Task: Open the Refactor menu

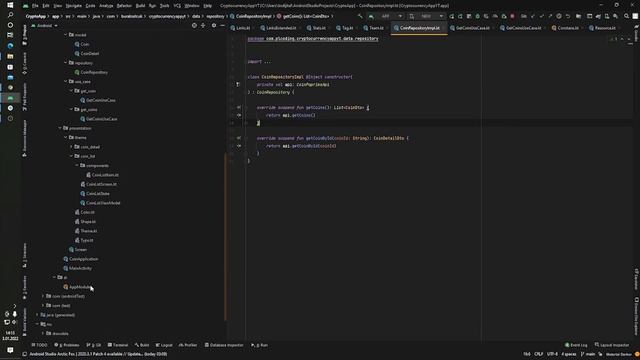Action: pyautogui.click(x=124, y=6)
